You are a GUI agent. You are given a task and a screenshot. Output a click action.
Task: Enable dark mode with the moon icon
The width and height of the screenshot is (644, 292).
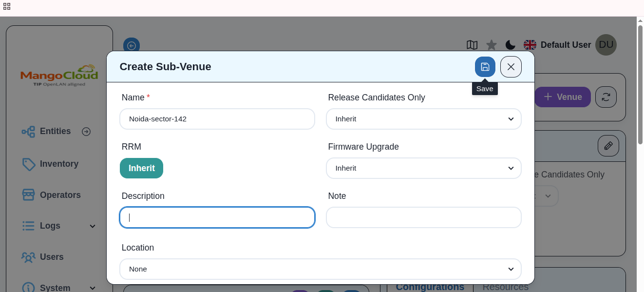pos(510,45)
